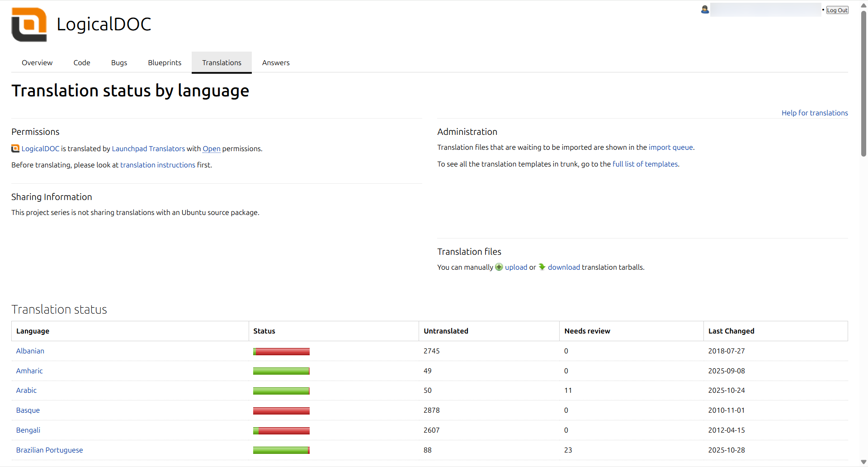Click the scroll-up arrow on the scrollbar
This screenshot has width=868, height=467.
pyautogui.click(x=864, y=5)
